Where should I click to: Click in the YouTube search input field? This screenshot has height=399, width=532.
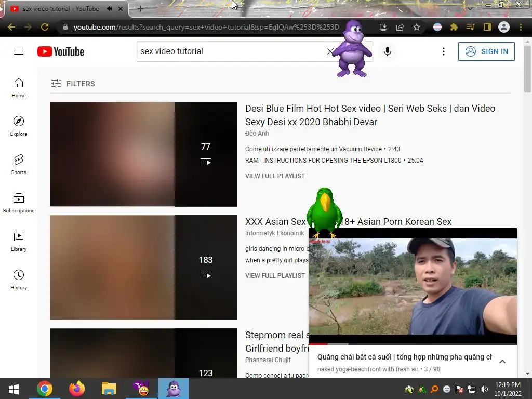[232, 51]
